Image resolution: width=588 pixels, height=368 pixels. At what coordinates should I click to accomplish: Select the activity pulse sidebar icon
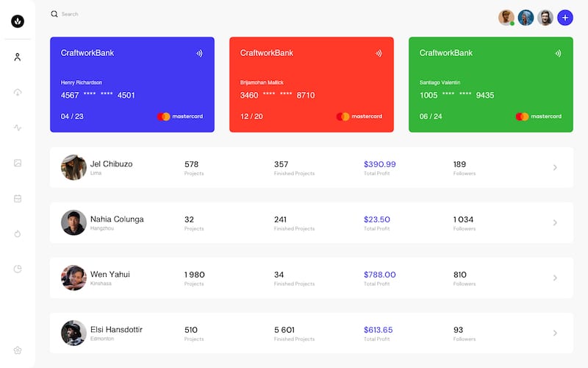(18, 127)
